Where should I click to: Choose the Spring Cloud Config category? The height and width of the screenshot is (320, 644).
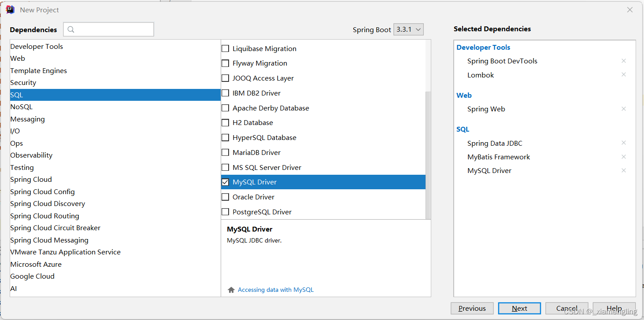coord(43,192)
